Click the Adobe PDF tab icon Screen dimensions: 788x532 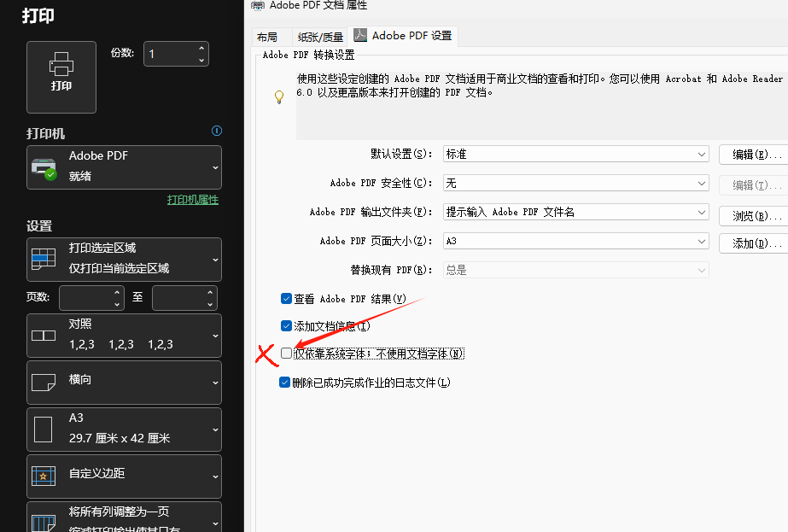point(360,35)
